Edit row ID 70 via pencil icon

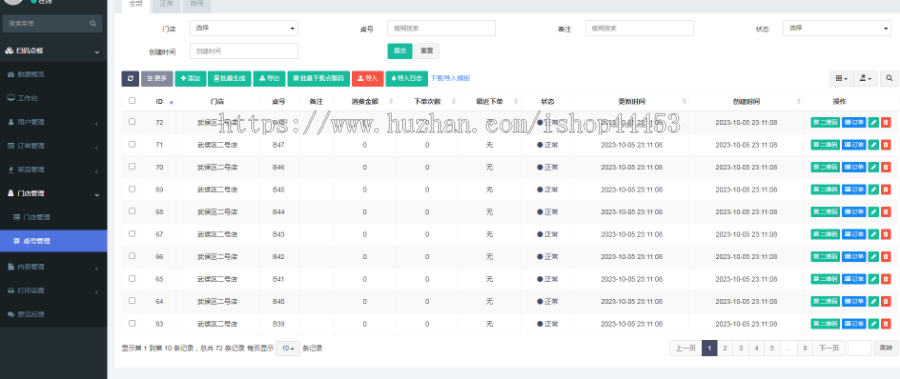tap(874, 167)
